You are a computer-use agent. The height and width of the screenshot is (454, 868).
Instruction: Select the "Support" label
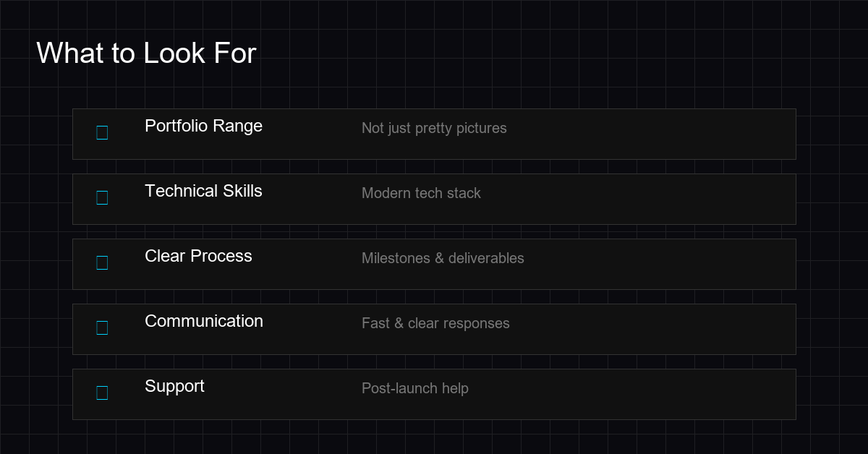(174, 386)
